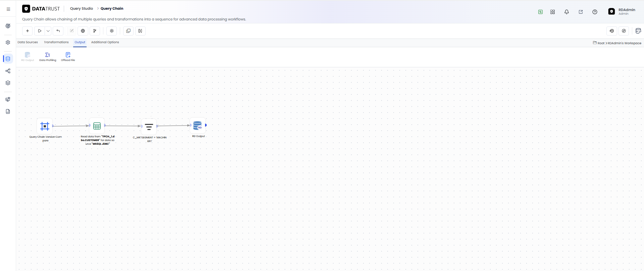Switch to the Data Sources tab
The width and height of the screenshot is (644, 271).
[28, 42]
